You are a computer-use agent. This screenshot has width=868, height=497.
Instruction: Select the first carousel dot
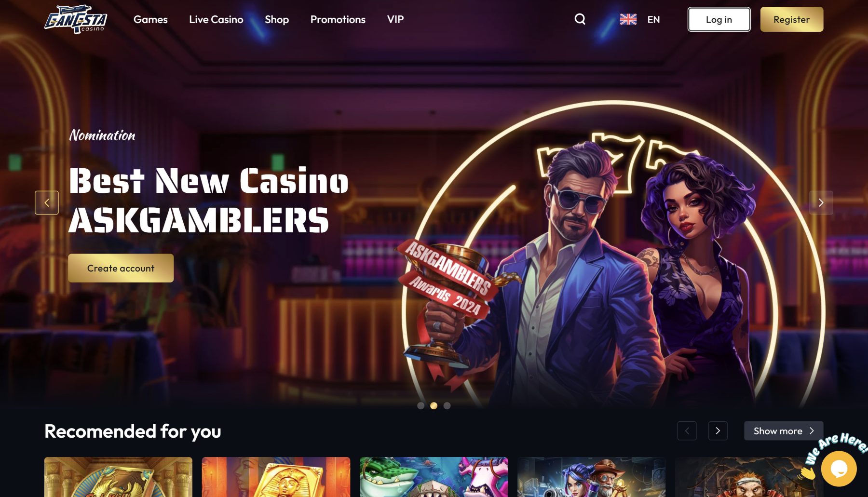coord(420,406)
